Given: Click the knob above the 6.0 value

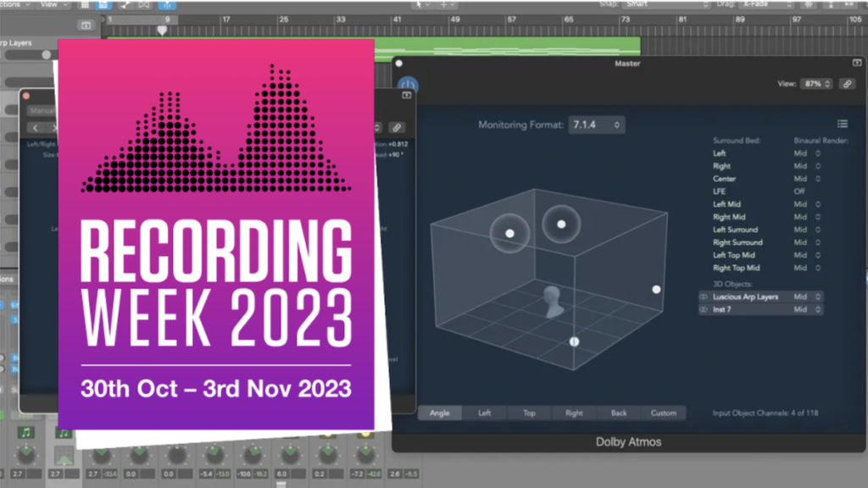Looking at the screenshot, I should click(x=290, y=455).
